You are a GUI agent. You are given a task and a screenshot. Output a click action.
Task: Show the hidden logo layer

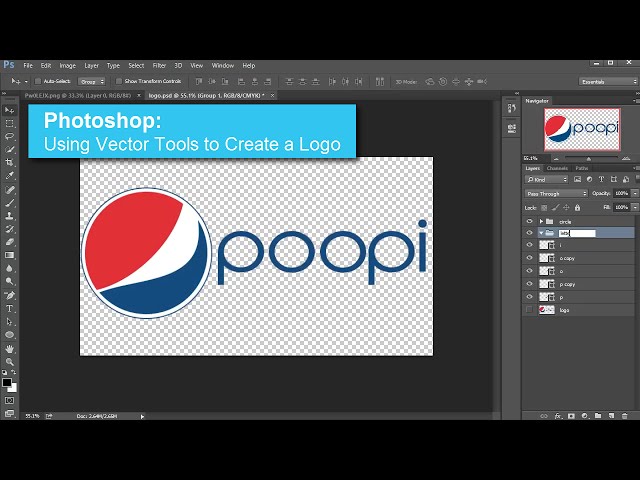pyautogui.click(x=529, y=310)
